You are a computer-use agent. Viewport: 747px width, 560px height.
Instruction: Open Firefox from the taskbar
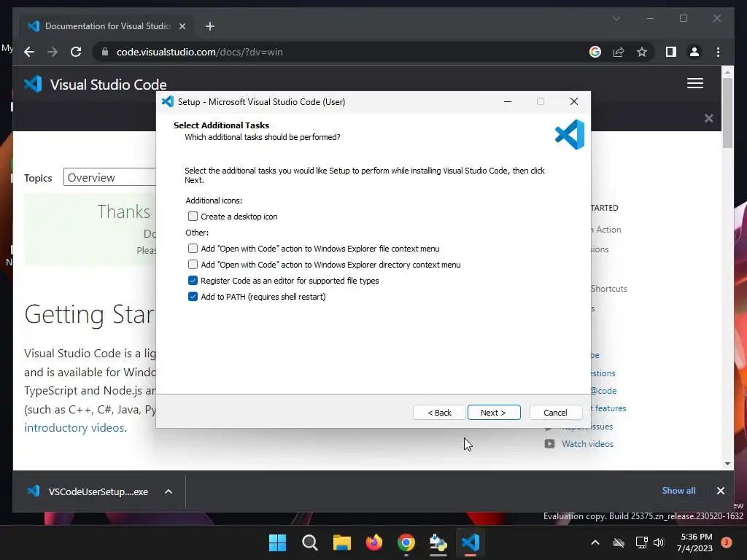(x=374, y=542)
